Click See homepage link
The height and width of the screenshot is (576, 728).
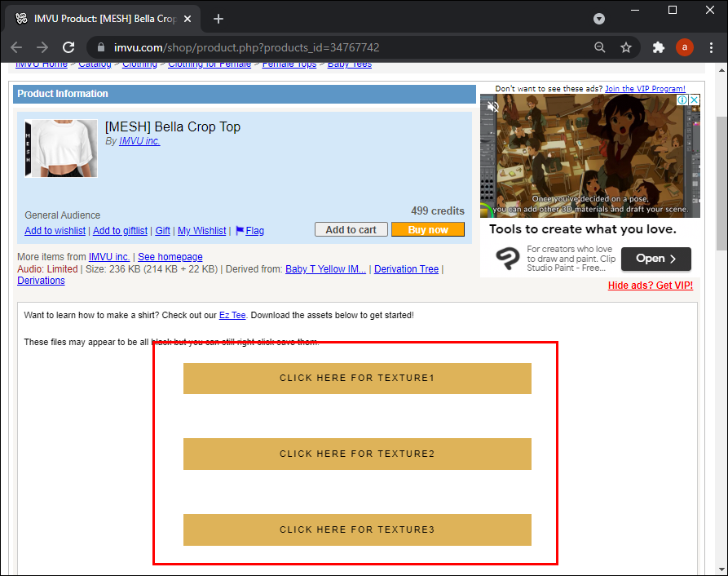tap(170, 257)
